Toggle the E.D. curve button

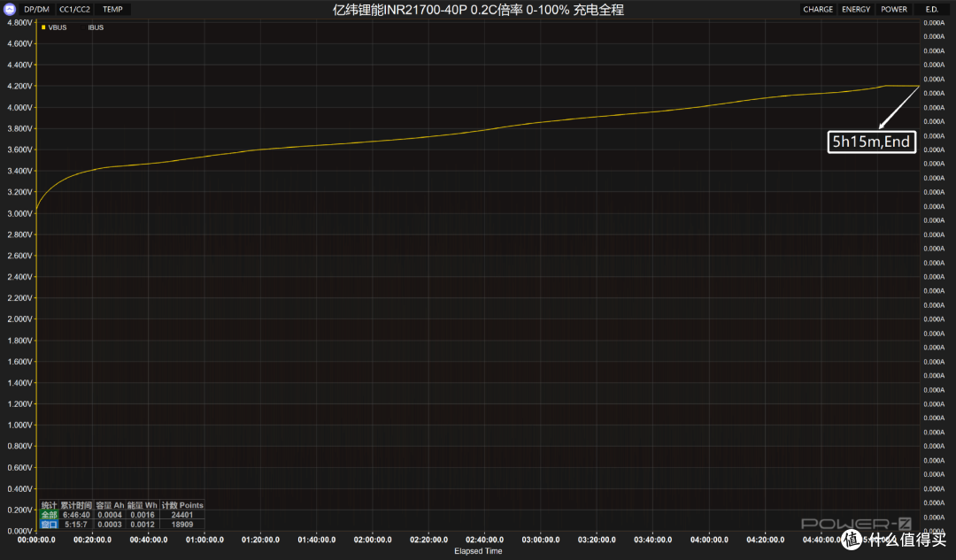tap(931, 9)
